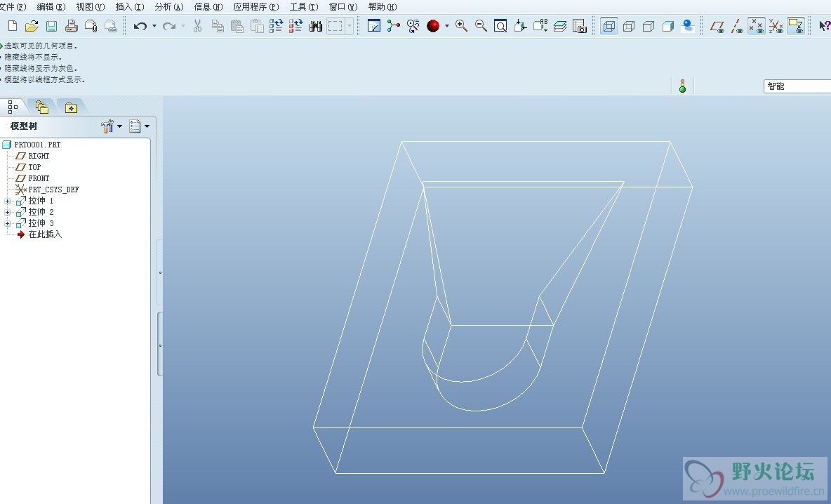Viewport: 831px width, 504px height.
Task: Open the Undo history dropdown arrow
Action: point(154,25)
